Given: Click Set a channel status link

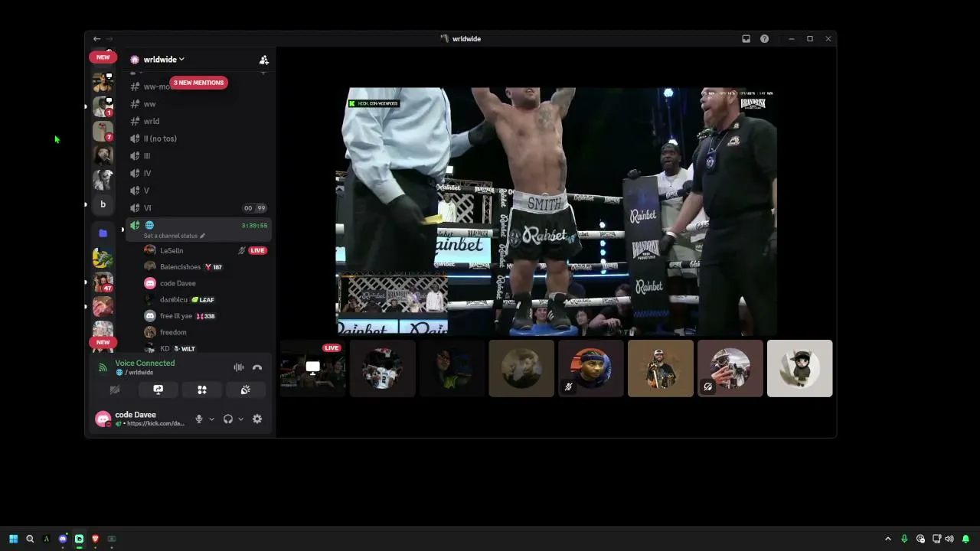Looking at the screenshot, I should (x=174, y=236).
